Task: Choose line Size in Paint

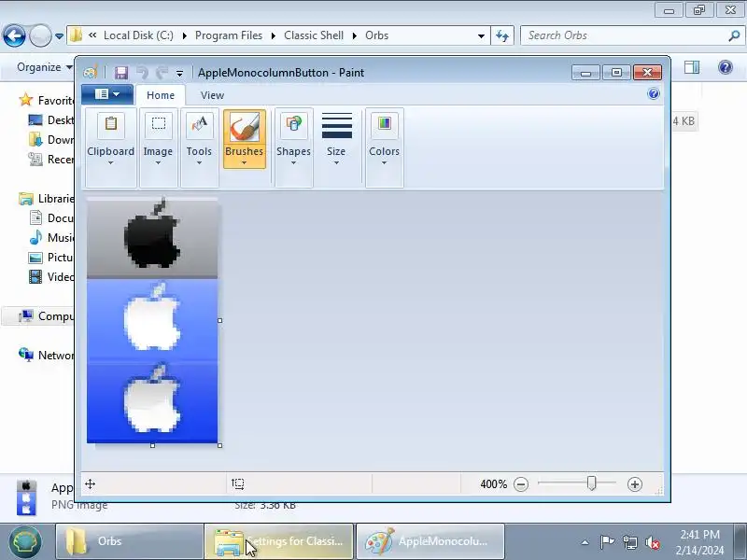Action: pyautogui.click(x=336, y=139)
